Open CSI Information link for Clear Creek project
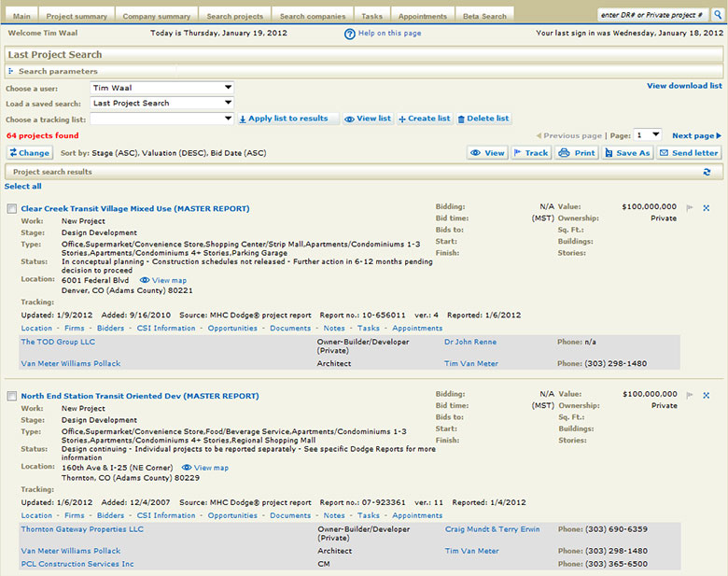The image size is (728, 576). 166,328
